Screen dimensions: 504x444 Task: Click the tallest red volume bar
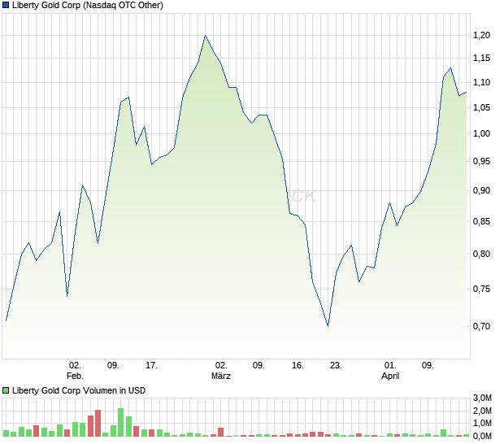98,423
